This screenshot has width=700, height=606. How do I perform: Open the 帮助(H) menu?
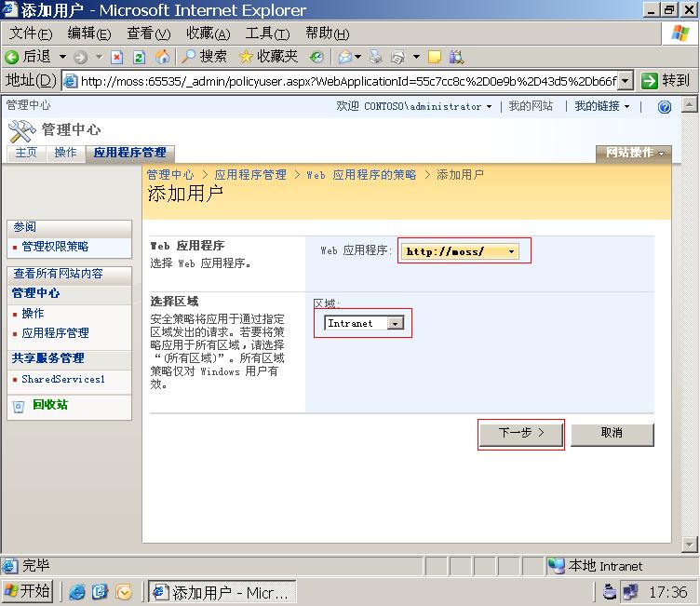(x=328, y=34)
